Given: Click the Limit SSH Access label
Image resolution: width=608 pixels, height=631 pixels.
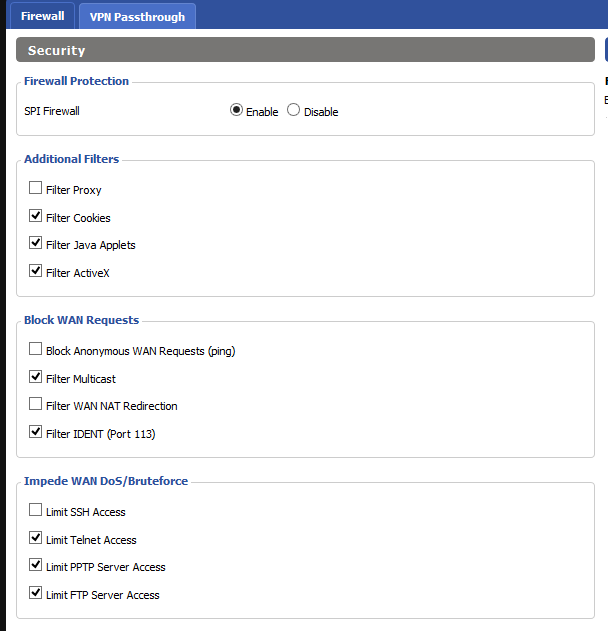Looking at the screenshot, I should (x=86, y=513).
